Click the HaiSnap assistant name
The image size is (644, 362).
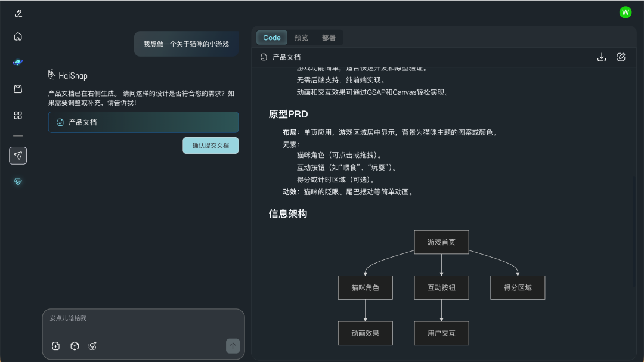(73, 76)
